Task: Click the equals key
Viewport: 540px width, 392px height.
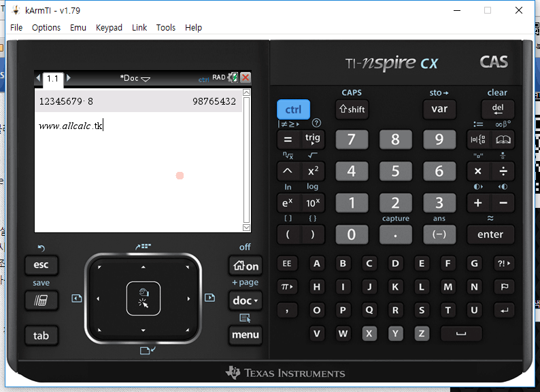Action: (x=288, y=140)
